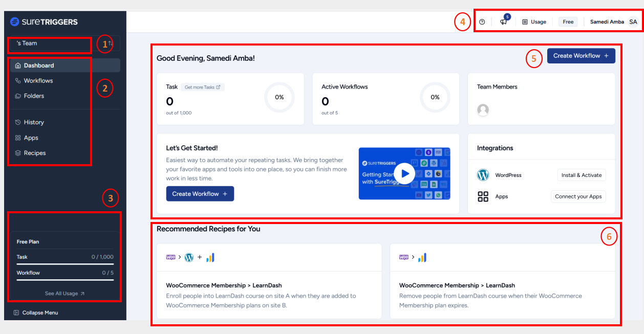Screen dimensions: 644x334
Task: Click Free Plan label in sidebar
Action: pyautogui.click(x=28, y=241)
